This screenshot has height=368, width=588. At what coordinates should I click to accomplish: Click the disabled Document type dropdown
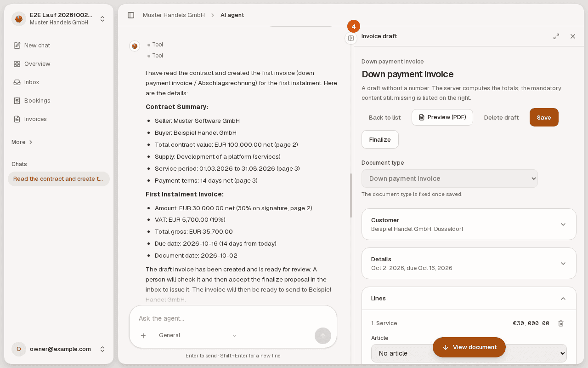point(450,178)
